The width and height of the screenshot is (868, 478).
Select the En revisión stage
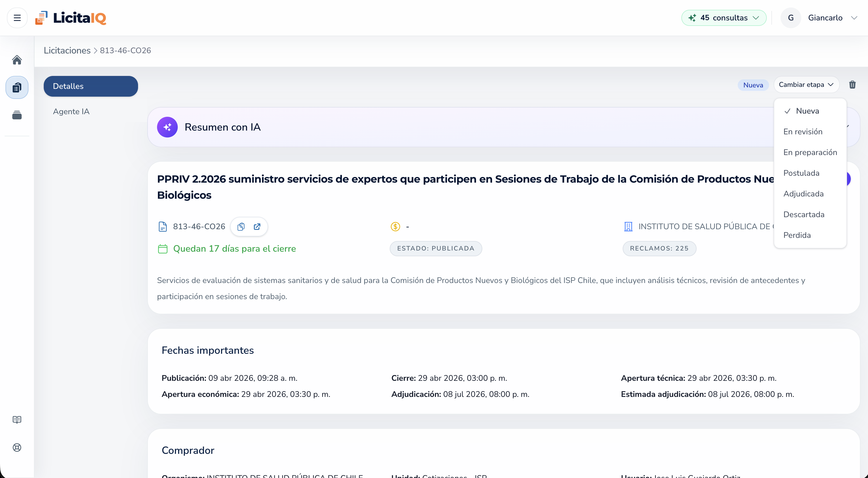(810, 132)
